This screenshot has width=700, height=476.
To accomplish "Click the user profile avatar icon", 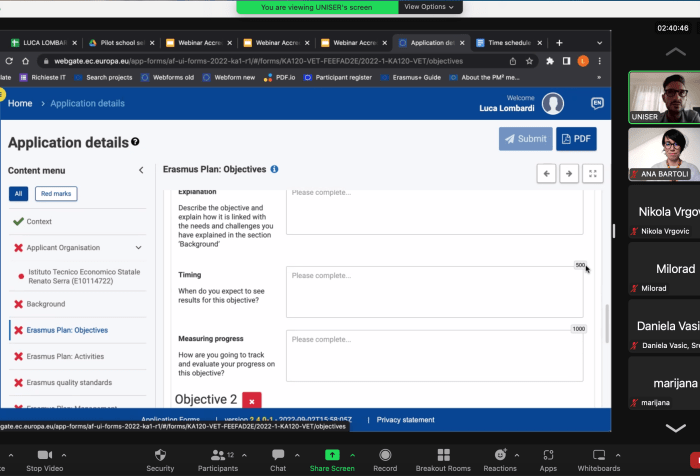I will [553, 103].
